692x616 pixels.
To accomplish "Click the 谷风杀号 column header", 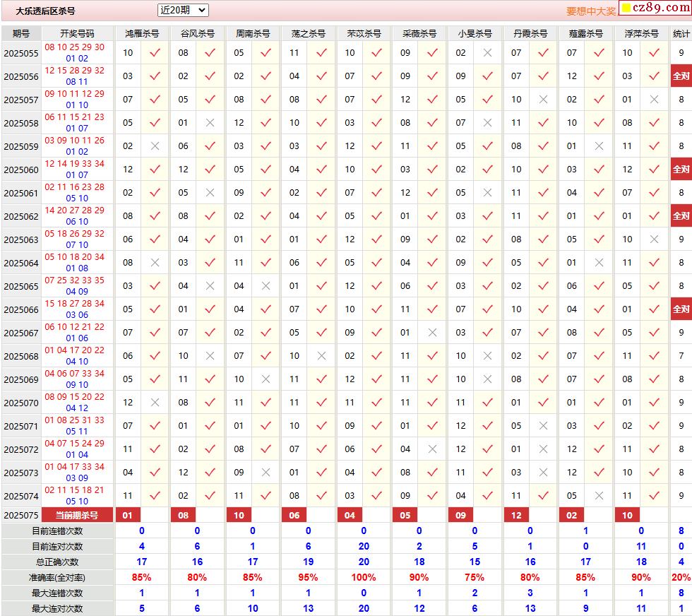I will click(197, 34).
